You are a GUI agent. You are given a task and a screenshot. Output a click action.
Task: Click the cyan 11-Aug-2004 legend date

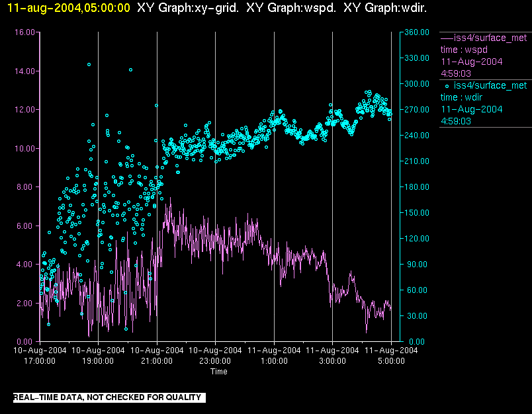(x=472, y=109)
